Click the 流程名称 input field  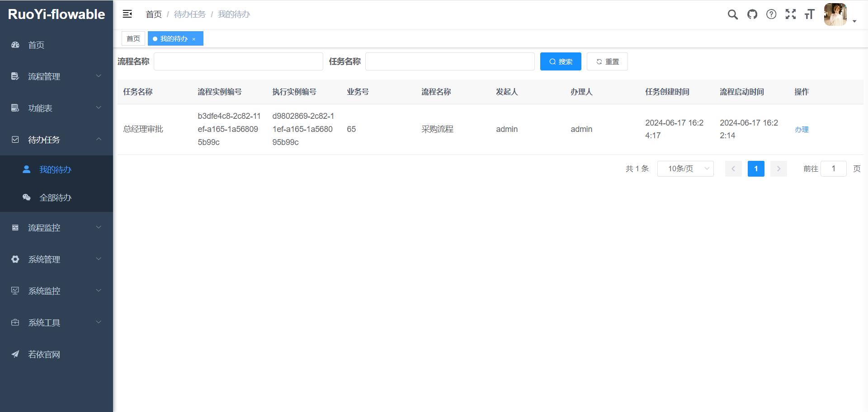[238, 61]
